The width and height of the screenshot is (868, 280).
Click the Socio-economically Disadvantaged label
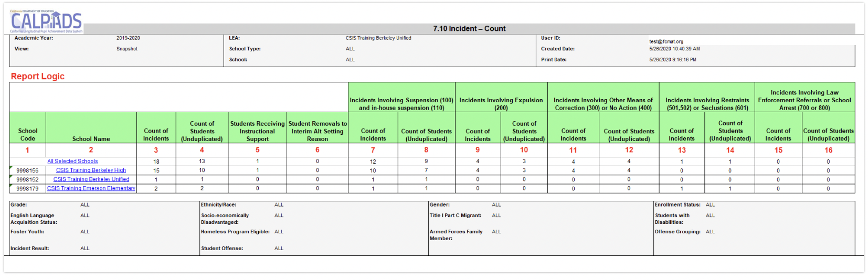[x=225, y=219]
